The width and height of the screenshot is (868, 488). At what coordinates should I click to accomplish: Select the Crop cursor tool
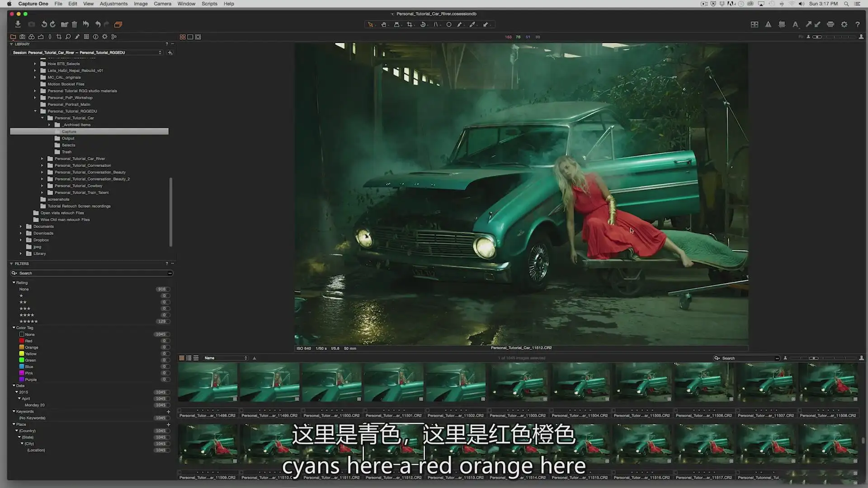(410, 24)
